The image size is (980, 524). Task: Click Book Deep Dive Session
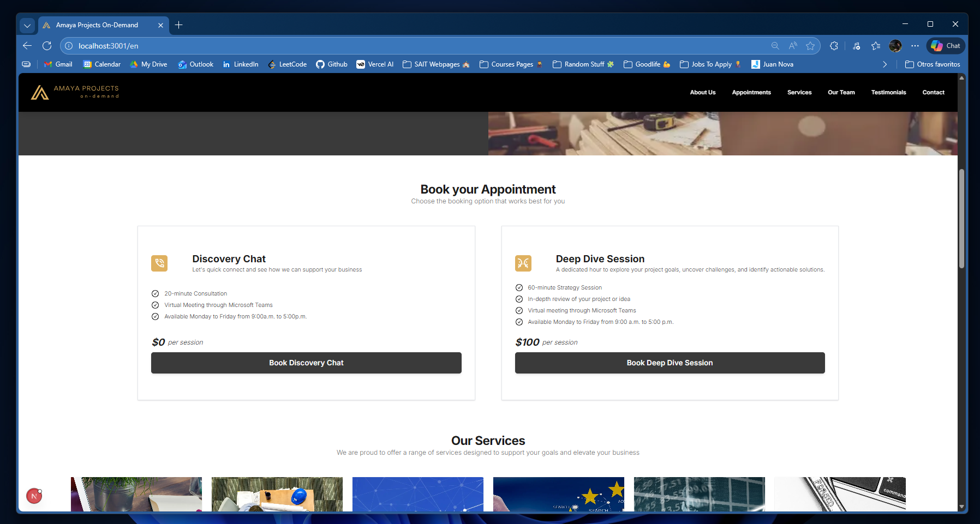tap(670, 363)
